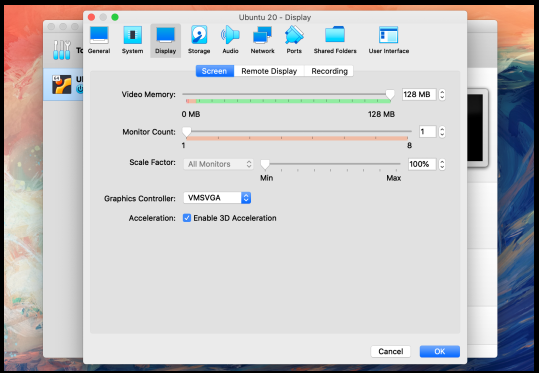This screenshot has height=373, width=539.
Task: Open the Shared Folders settings section
Action: click(335, 41)
